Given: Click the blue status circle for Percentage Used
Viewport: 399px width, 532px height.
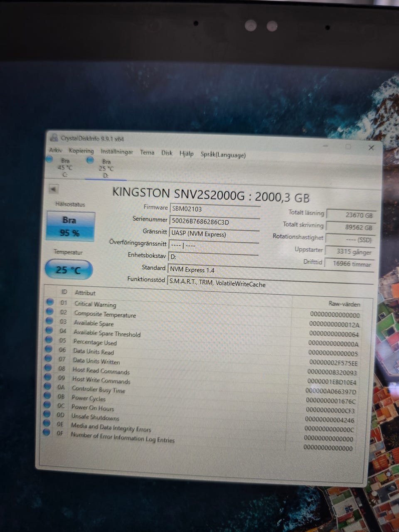Looking at the screenshot, I should point(49,340).
